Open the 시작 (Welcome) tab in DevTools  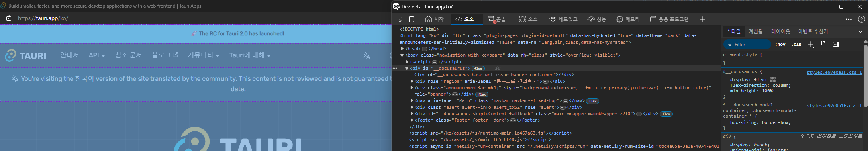click(434, 19)
